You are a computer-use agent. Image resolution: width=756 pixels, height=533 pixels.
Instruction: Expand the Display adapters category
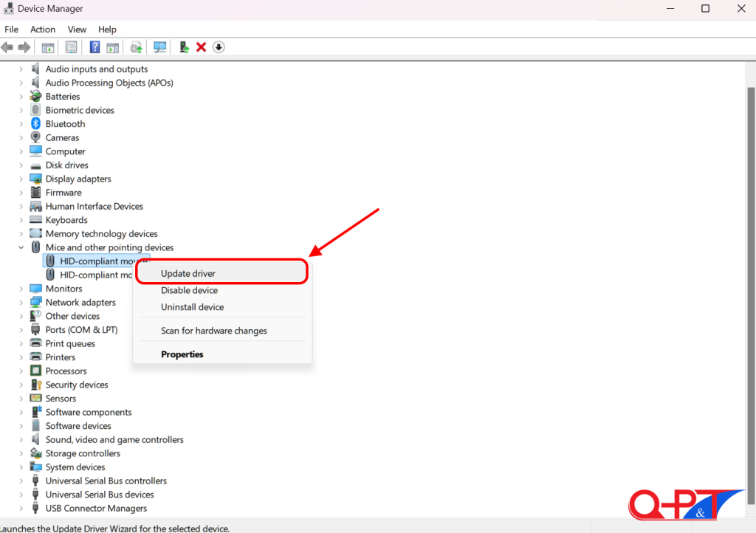pos(21,179)
